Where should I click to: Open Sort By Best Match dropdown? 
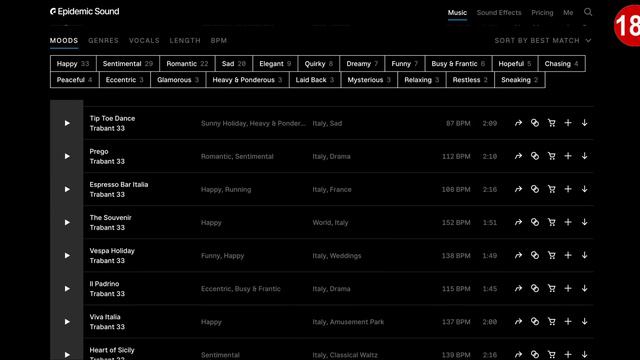[x=543, y=40]
